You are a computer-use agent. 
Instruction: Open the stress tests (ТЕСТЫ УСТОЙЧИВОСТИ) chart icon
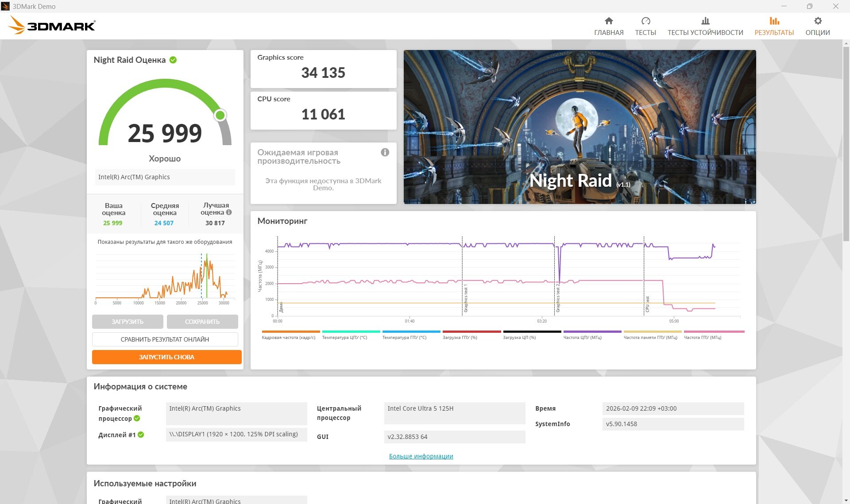coord(705,21)
